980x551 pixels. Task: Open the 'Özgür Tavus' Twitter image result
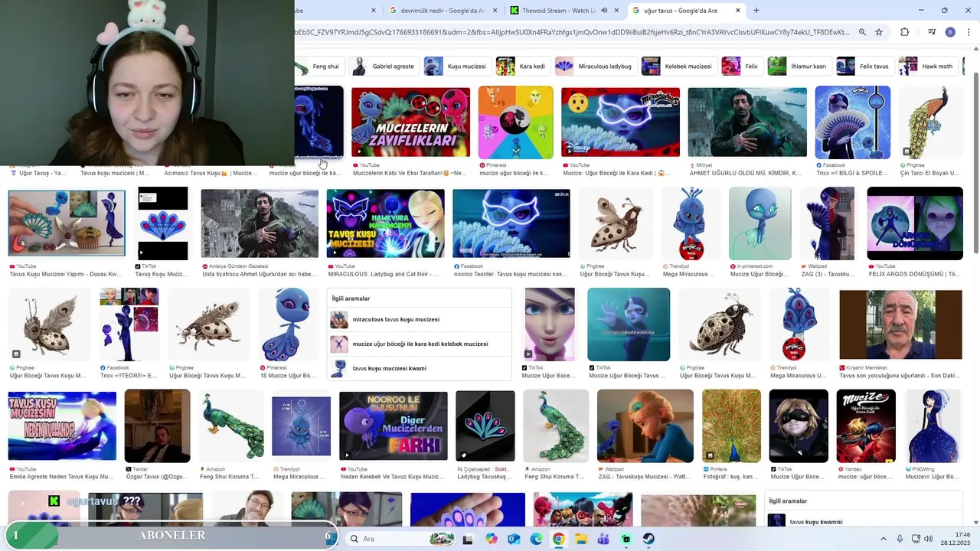[x=157, y=426]
